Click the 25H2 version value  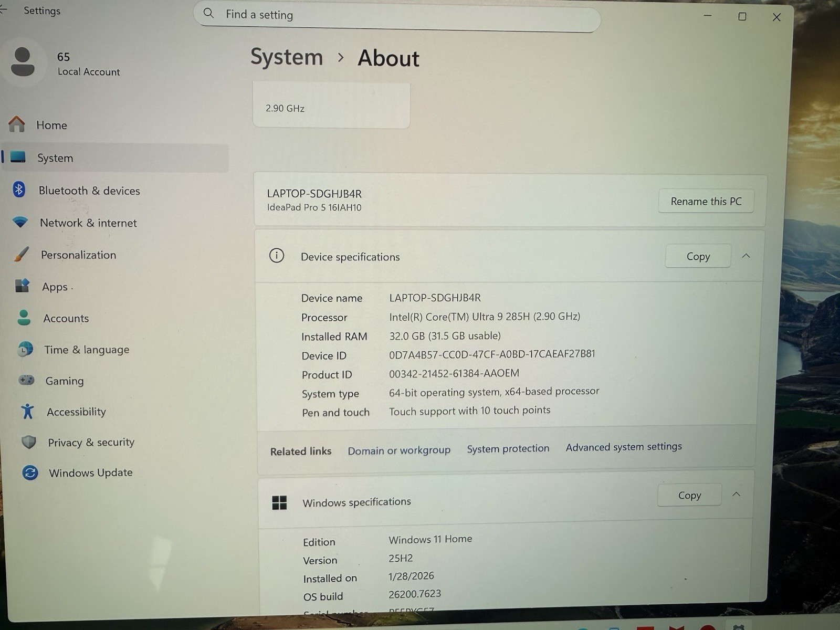pyautogui.click(x=401, y=558)
